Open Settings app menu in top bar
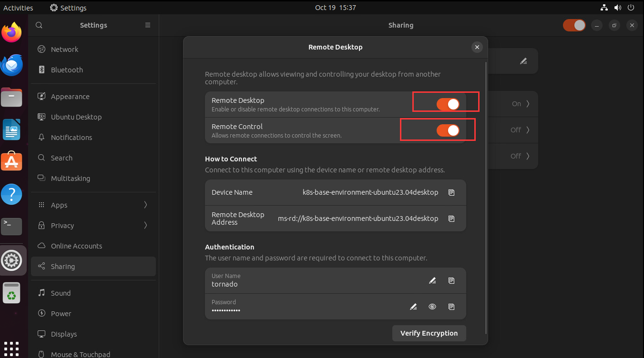This screenshot has width=644, height=358. coord(68,8)
